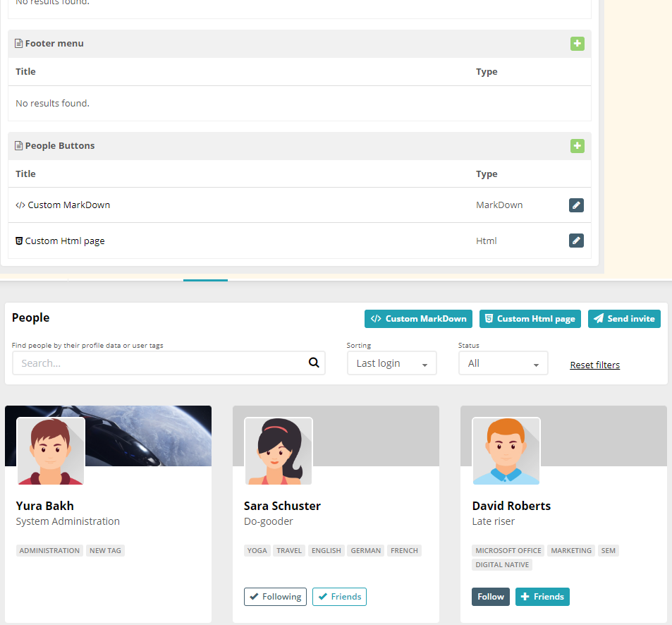672x625 pixels.
Task: Open the All status dropdown
Action: point(503,363)
